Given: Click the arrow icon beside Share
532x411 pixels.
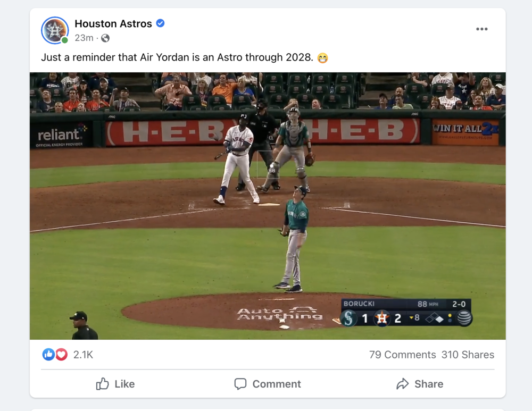Looking at the screenshot, I should click(x=402, y=383).
